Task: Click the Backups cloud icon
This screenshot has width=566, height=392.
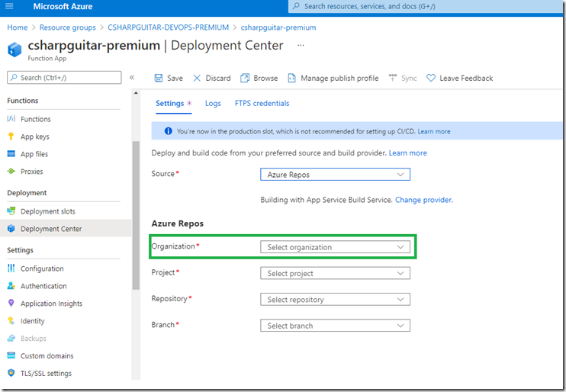Action: point(11,338)
